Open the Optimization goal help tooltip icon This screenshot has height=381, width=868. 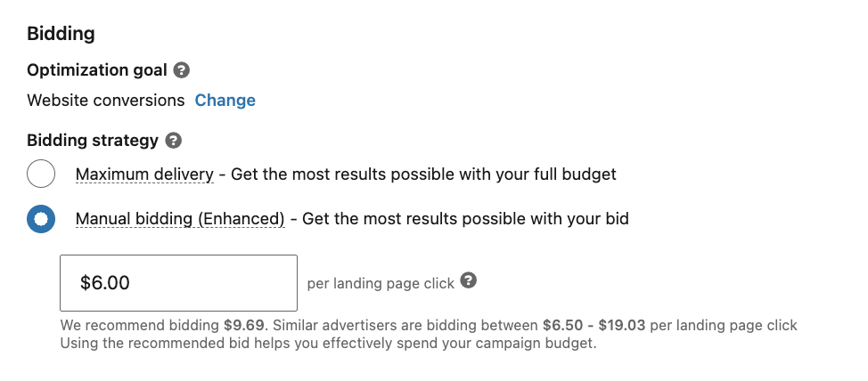[x=181, y=70]
